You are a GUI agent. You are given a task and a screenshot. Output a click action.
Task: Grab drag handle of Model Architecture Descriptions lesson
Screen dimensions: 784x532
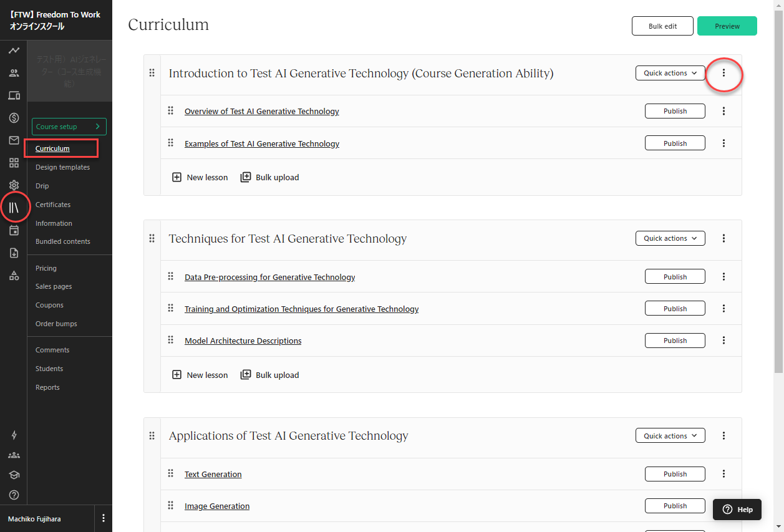pyautogui.click(x=170, y=340)
